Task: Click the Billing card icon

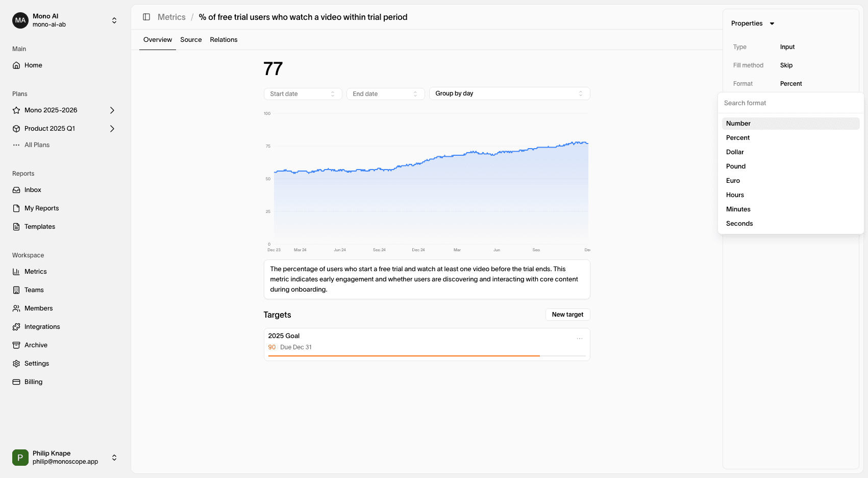Action: point(16,382)
